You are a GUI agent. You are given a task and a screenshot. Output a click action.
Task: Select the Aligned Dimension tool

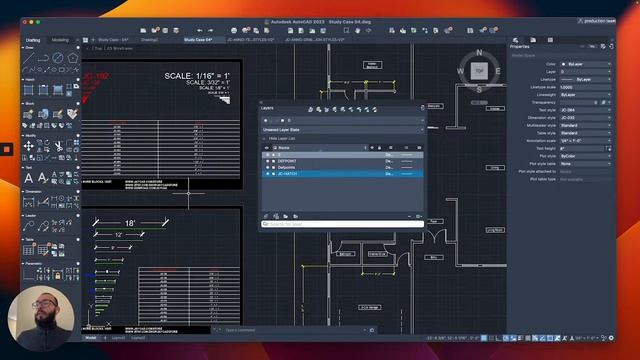pyautogui.click(x=43, y=202)
